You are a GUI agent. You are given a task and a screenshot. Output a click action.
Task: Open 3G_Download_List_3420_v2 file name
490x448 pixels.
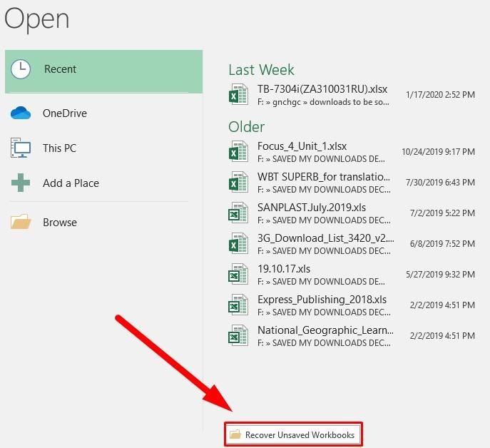326,238
